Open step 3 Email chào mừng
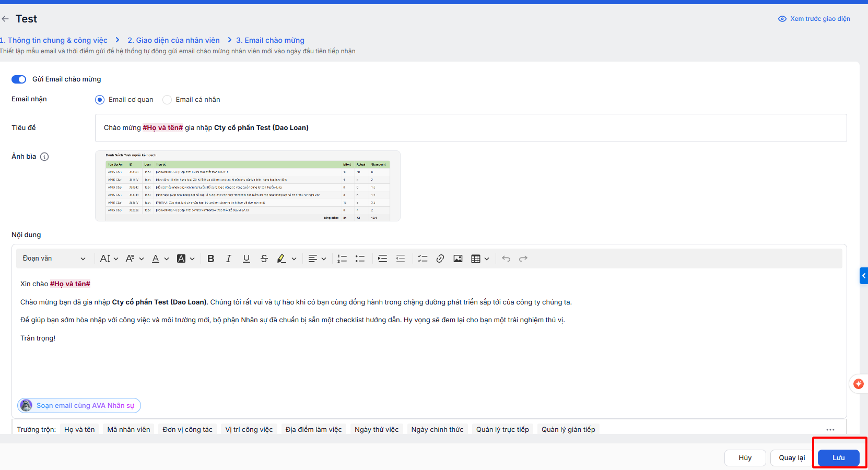This screenshot has width=868, height=470. 270,40
